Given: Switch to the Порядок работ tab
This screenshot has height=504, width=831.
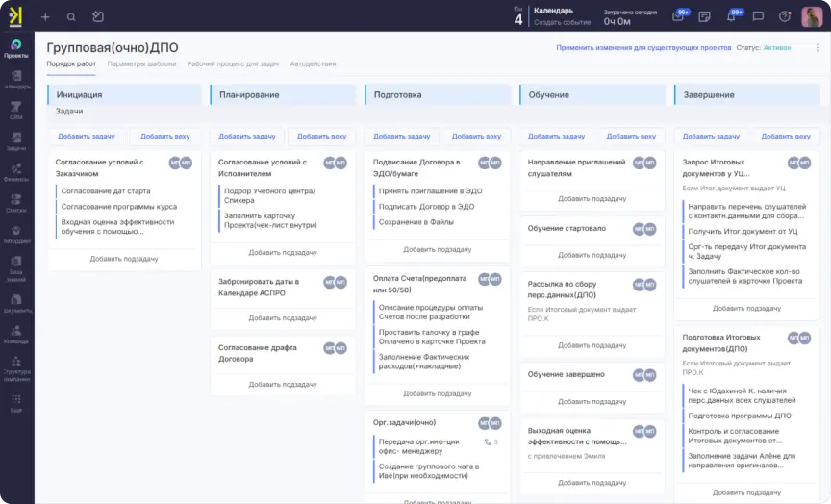Looking at the screenshot, I should 71,63.
